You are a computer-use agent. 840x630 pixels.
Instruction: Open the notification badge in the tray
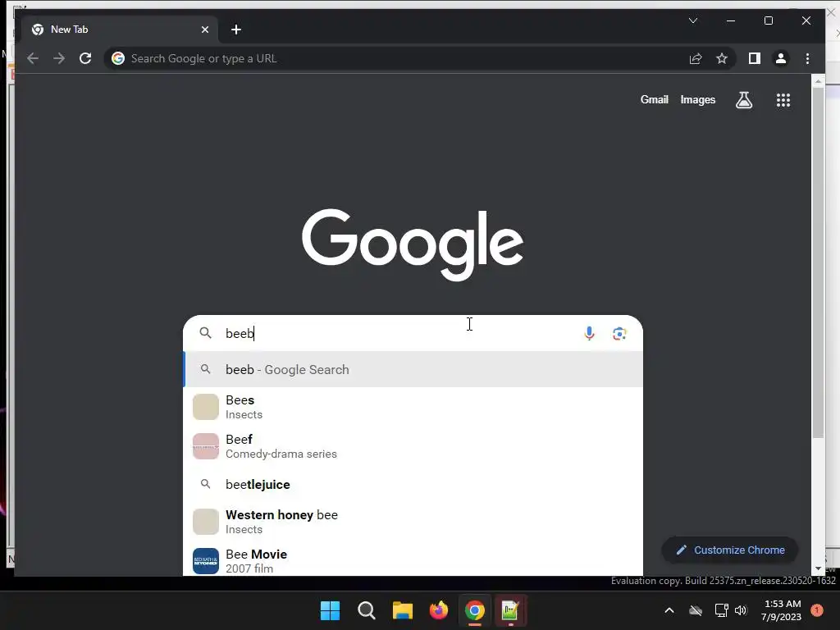[x=817, y=610]
